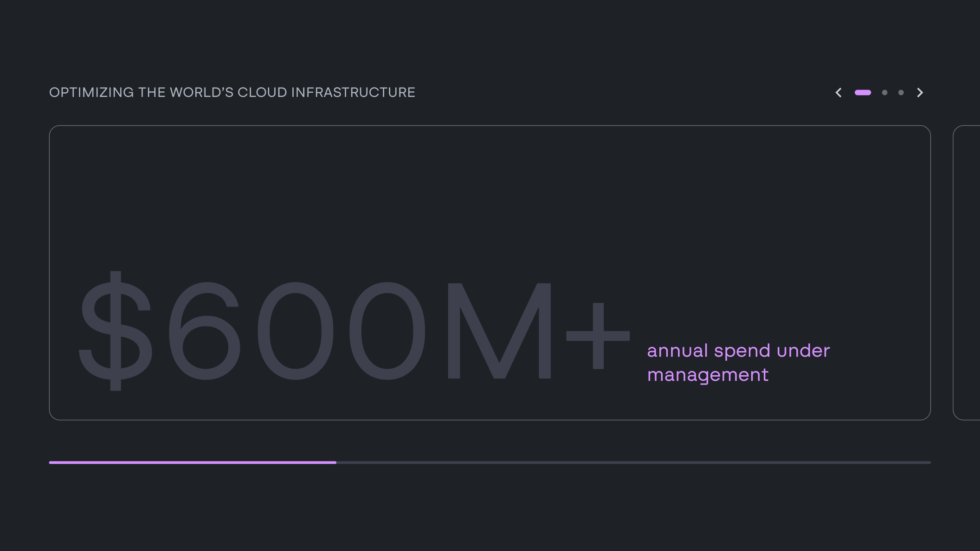Screen dimensions: 980x551
Task: Click the annual spend under management label
Action: [738, 363]
